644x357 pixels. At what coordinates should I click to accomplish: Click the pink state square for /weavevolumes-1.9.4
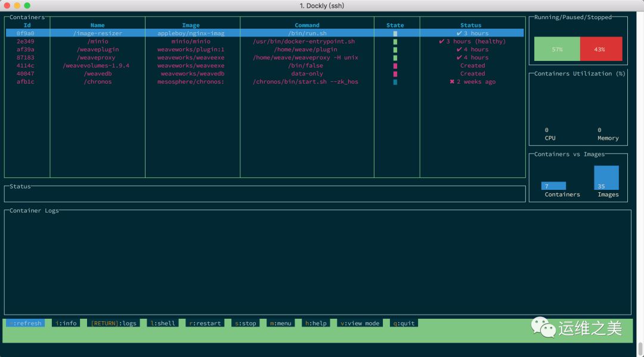(x=395, y=66)
